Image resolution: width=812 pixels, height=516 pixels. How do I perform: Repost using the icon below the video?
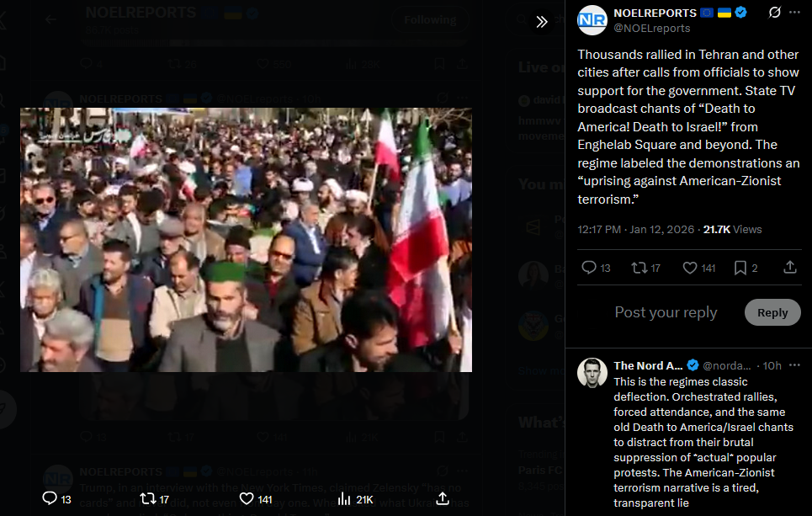[154, 499]
